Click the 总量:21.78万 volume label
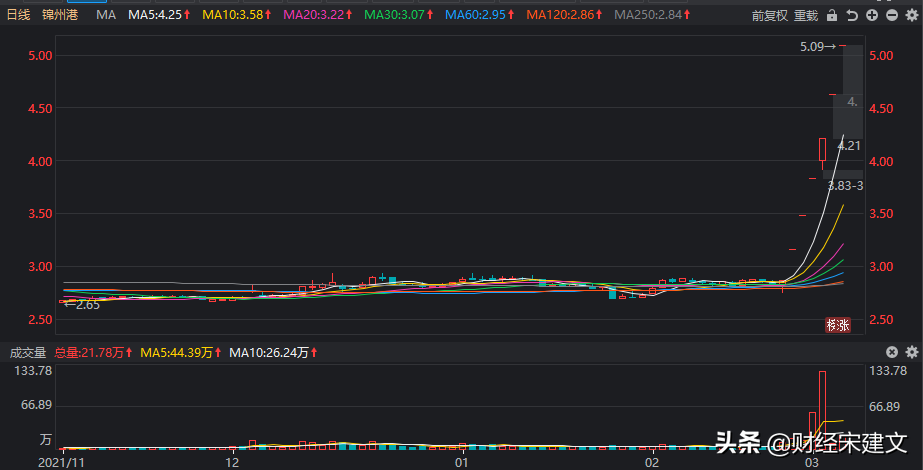 click(93, 353)
